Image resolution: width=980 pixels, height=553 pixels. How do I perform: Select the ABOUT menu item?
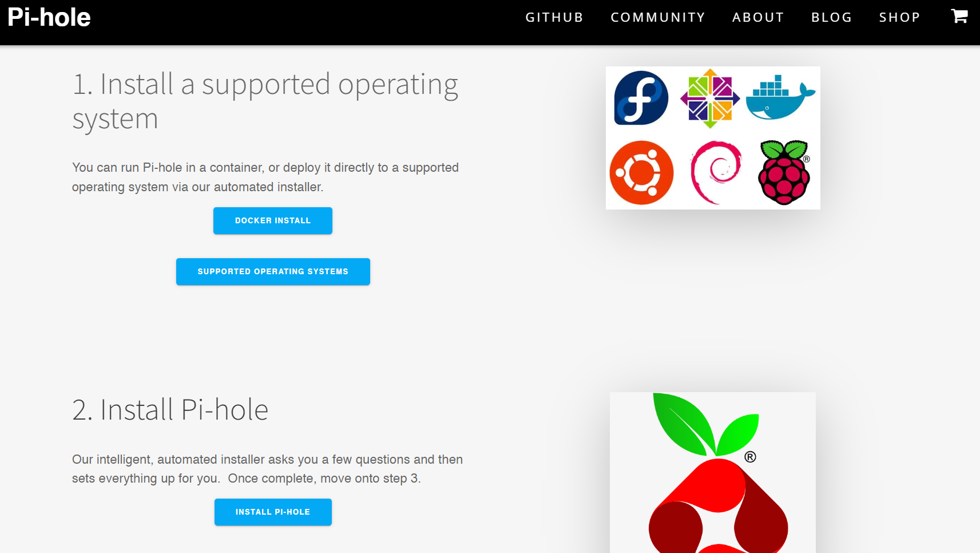tap(758, 17)
